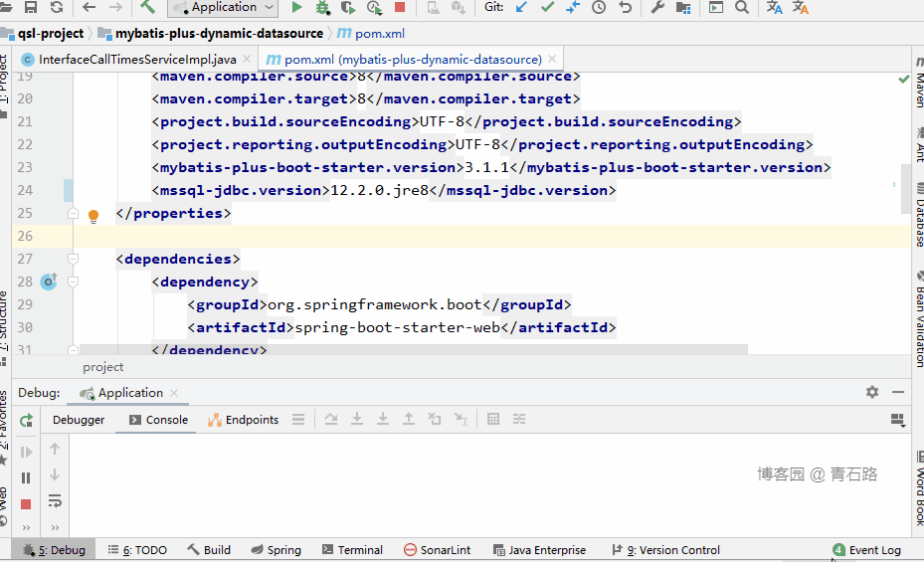Click the Restore Layout icon in Debug
Image resolution: width=924 pixels, height=562 pixels.
coord(897,420)
